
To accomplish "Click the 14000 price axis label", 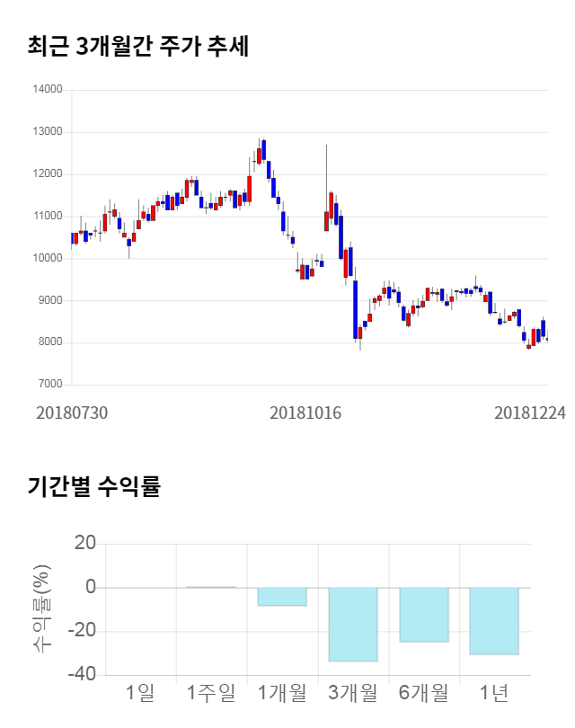I will pos(47,90).
